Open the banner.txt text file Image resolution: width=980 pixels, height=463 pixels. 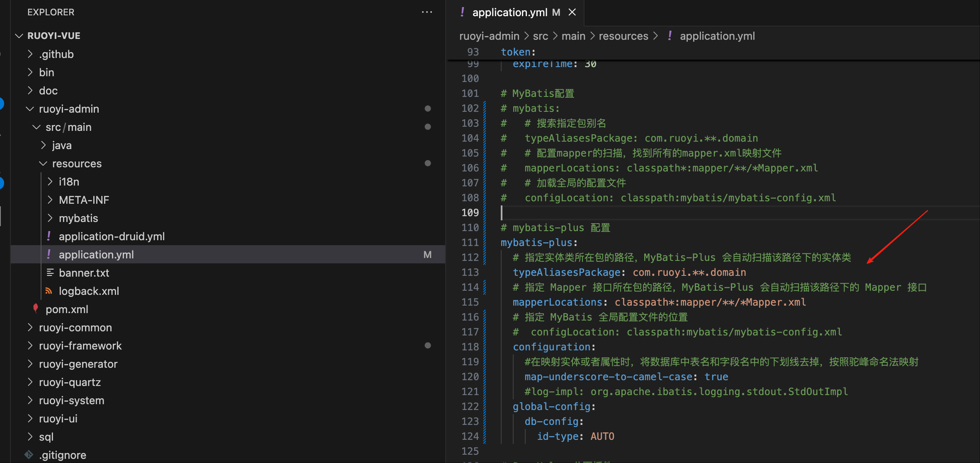point(84,273)
